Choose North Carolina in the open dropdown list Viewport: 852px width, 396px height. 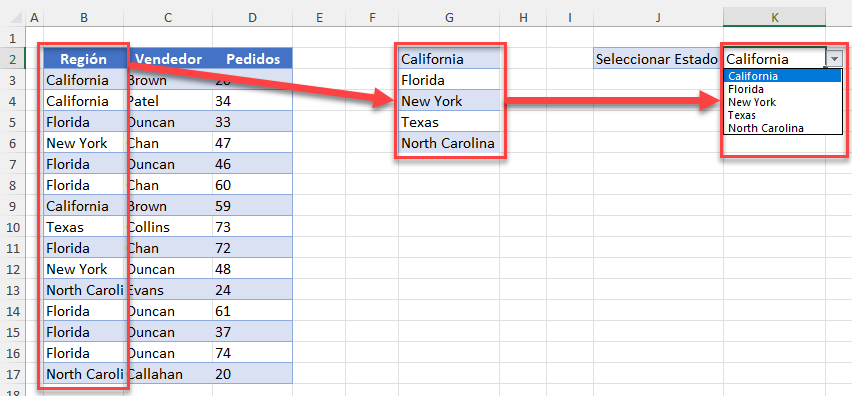(782, 128)
